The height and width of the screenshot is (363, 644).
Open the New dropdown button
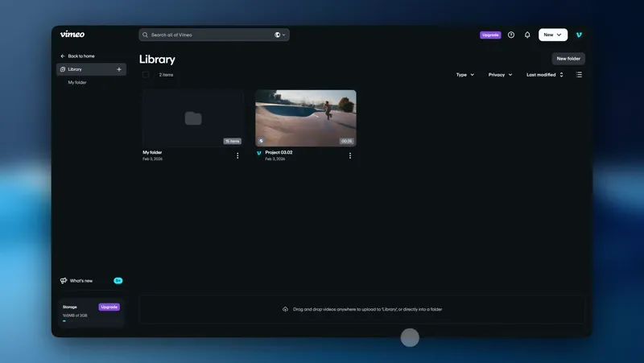click(552, 35)
